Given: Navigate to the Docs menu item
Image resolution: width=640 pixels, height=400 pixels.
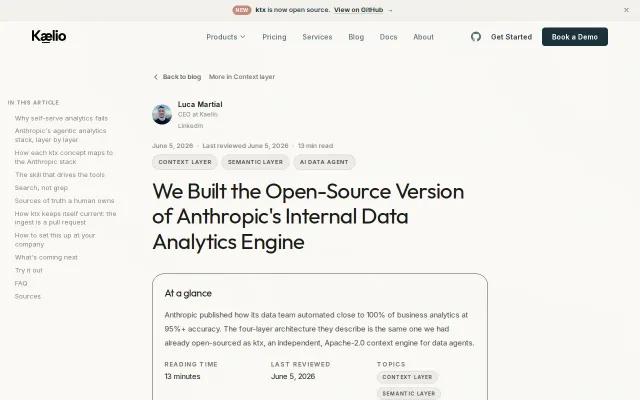Looking at the screenshot, I should (388, 37).
